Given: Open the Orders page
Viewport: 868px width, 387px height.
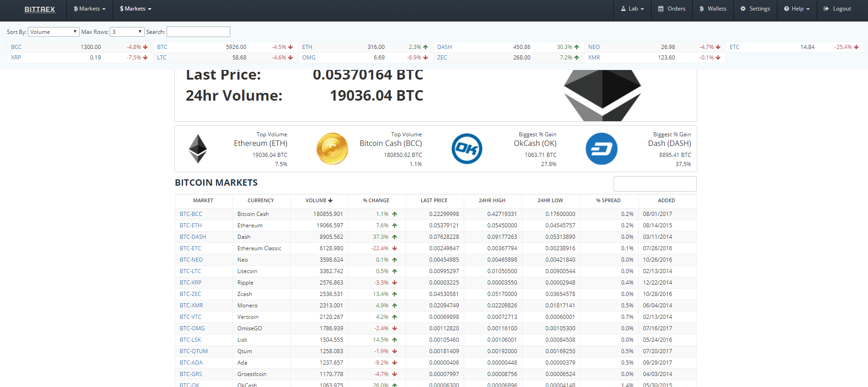Looking at the screenshot, I should 672,9.
